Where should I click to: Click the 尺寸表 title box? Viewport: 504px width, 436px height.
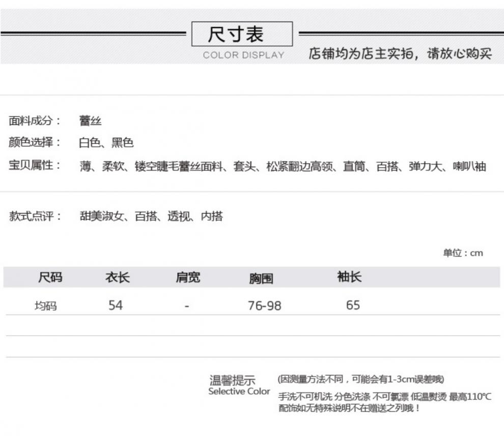click(242, 34)
